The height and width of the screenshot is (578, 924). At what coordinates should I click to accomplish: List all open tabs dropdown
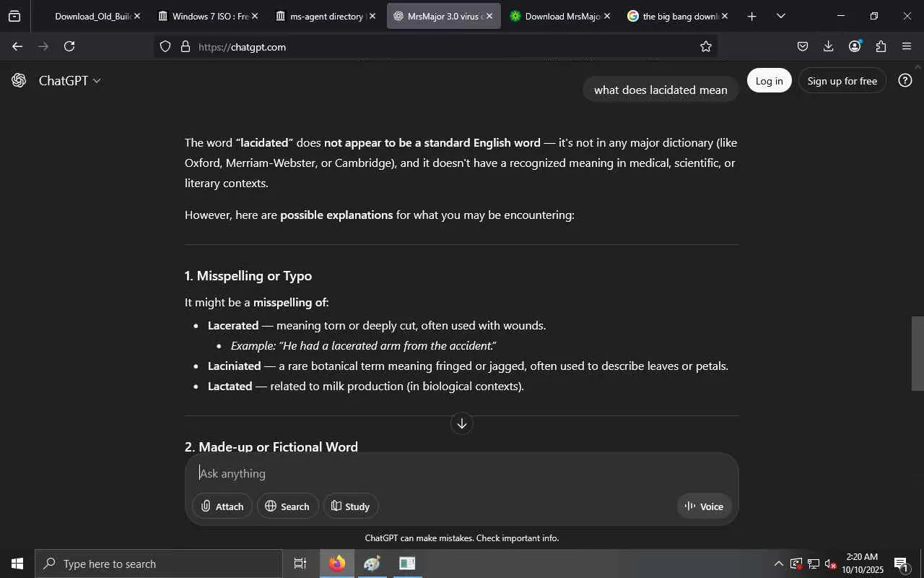pyautogui.click(x=780, y=16)
